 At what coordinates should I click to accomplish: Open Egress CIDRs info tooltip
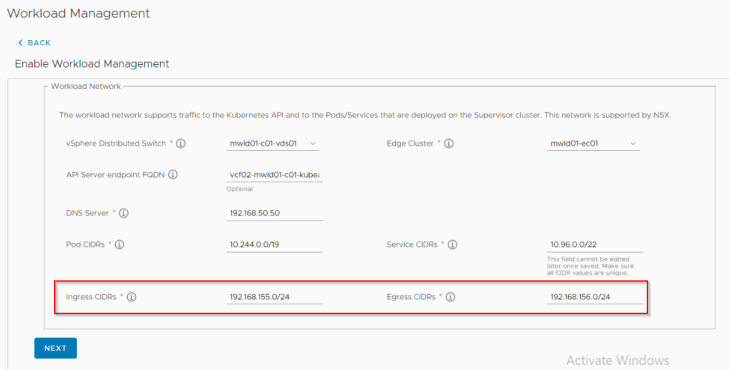(451, 296)
